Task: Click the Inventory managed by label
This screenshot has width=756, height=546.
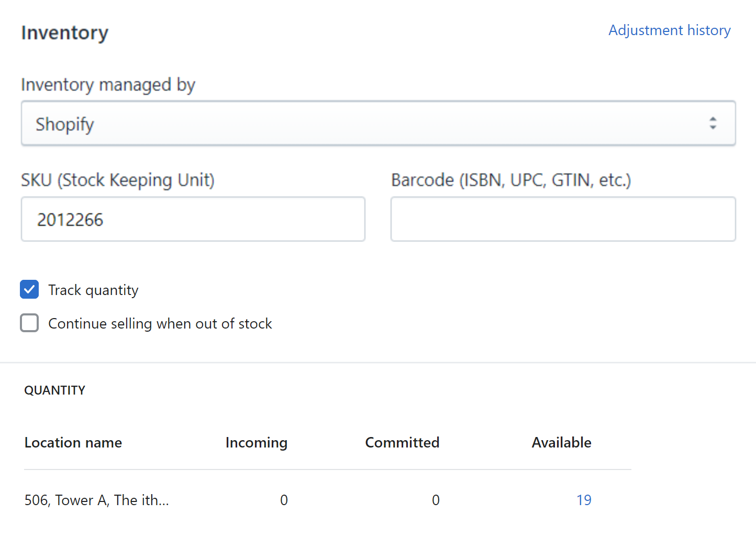Action: point(108,85)
